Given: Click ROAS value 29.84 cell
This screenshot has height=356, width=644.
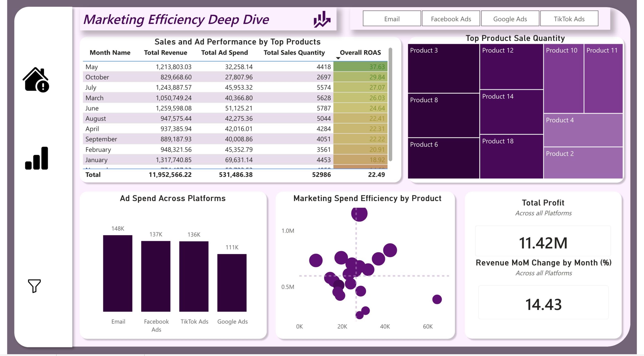Looking at the screenshot, I should 360,77.
